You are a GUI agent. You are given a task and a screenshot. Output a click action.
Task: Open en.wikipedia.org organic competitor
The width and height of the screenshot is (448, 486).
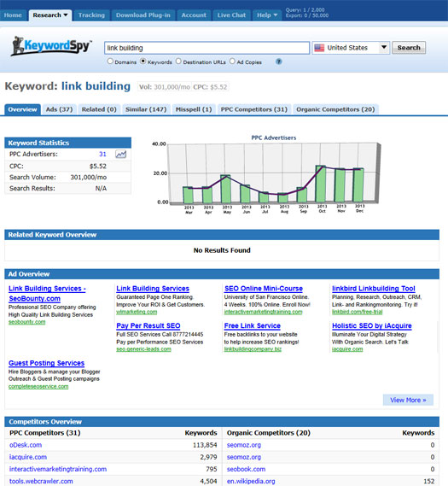[x=251, y=481]
